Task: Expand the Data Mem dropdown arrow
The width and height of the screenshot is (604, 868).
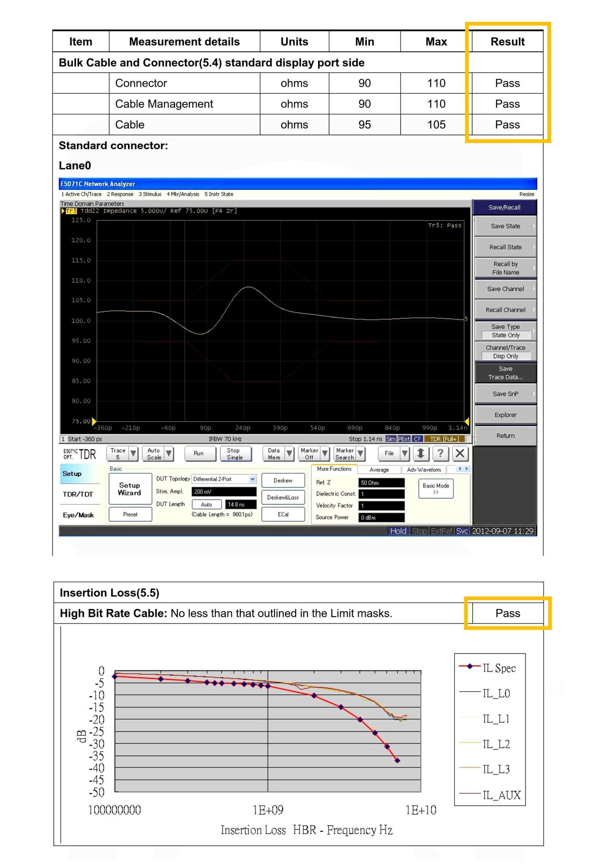Action: [289, 453]
